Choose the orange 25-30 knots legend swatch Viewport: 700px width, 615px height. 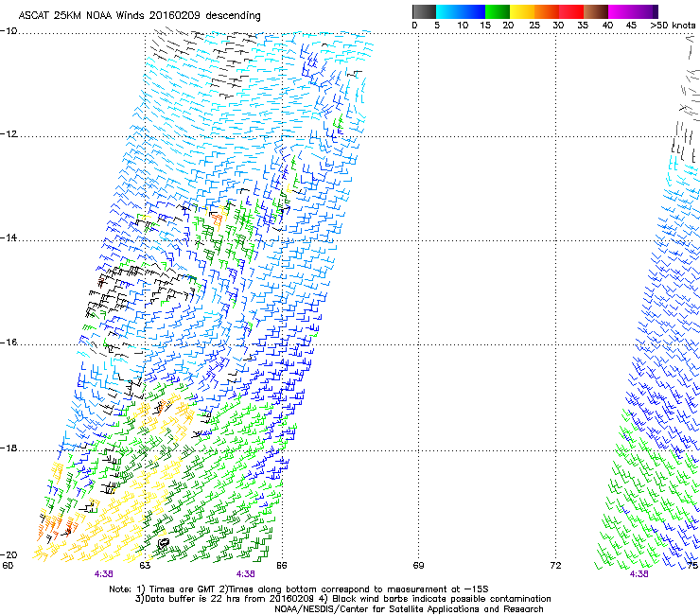pos(547,11)
